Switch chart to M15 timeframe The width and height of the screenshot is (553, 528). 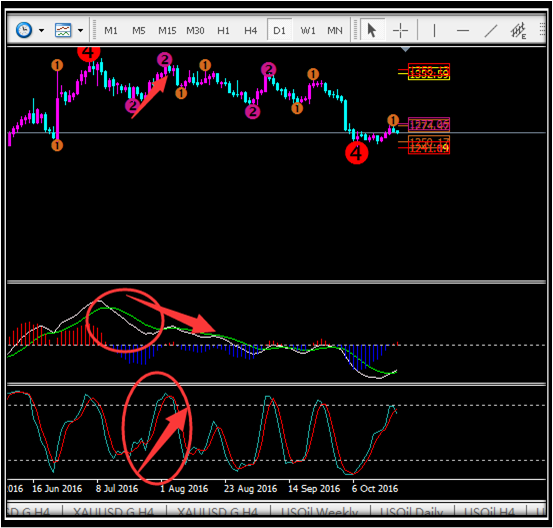pos(167,31)
